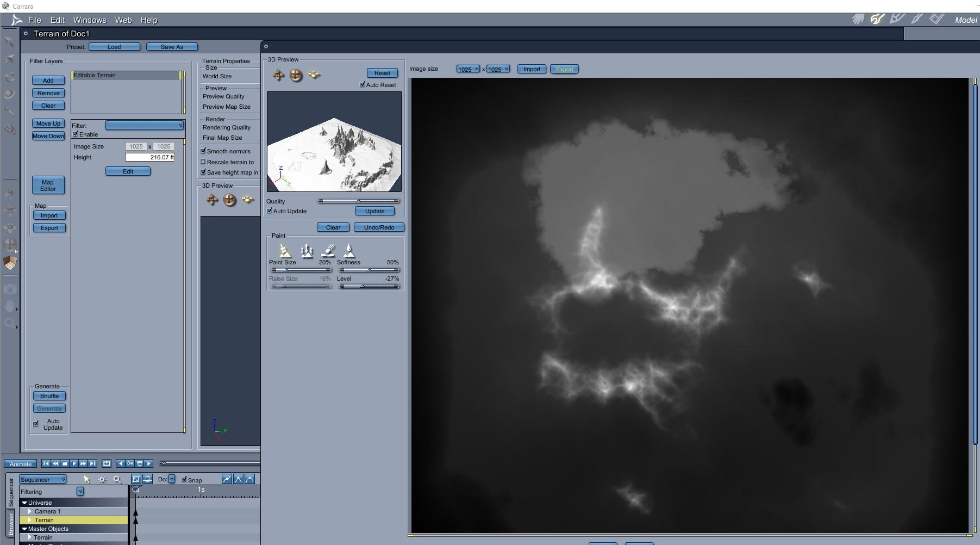Toggle the Snap checkbox in the sequencer
The width and height of the screenshot is (980, 545).
(x=184, y=479)
